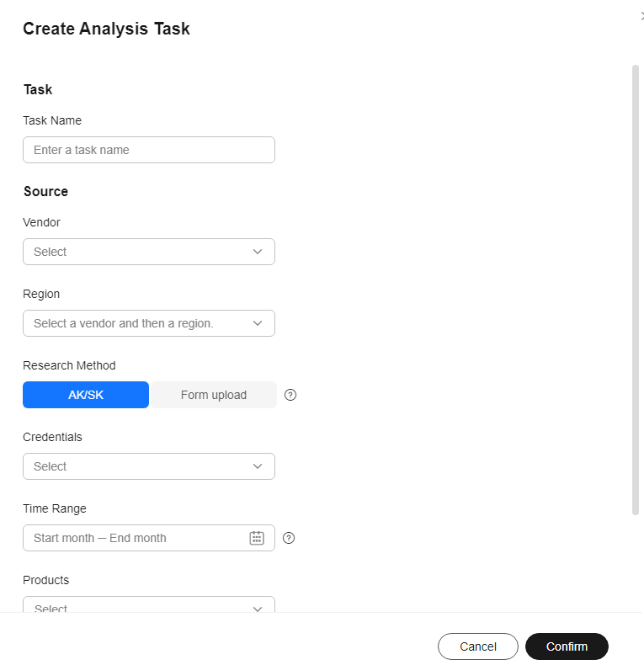644x665 pixels.
Task: Close the Create Analysis Task dialog
Action: coord(641,16)
